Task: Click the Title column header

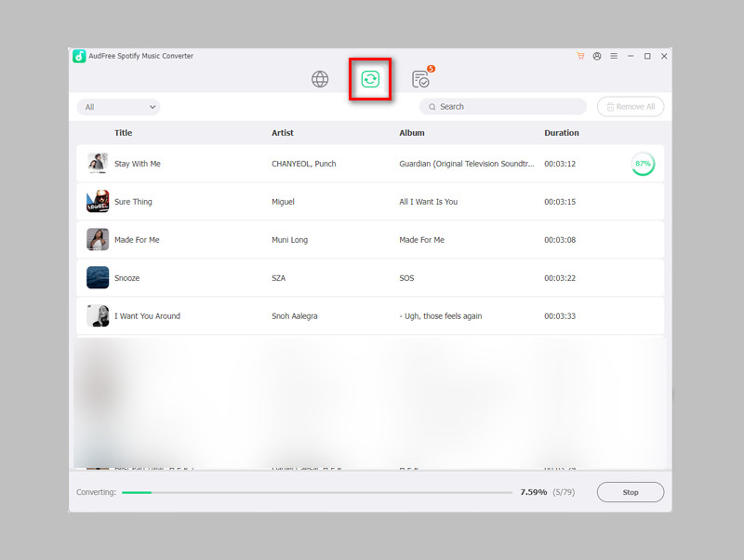Action: pos(124,133)
